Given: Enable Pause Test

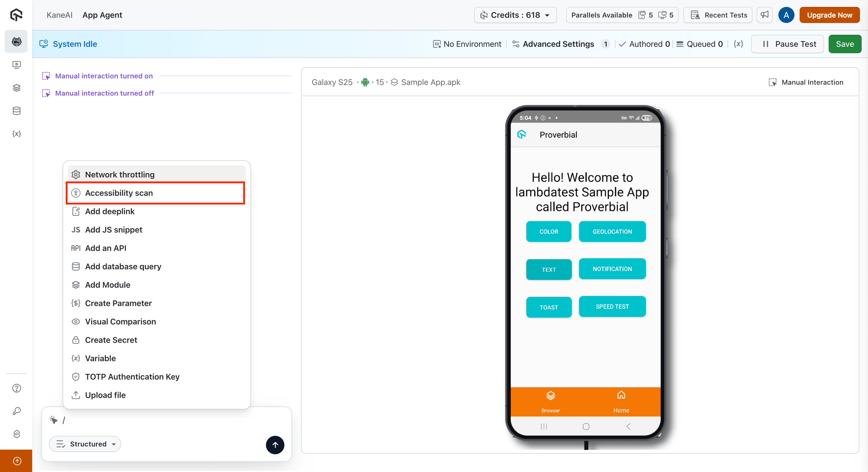Looking at the screenshot, I should 788,44.
